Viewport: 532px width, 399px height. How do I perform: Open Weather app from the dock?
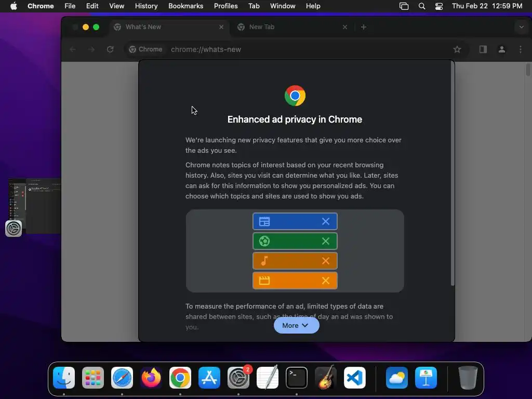click(x=396, y=378)
